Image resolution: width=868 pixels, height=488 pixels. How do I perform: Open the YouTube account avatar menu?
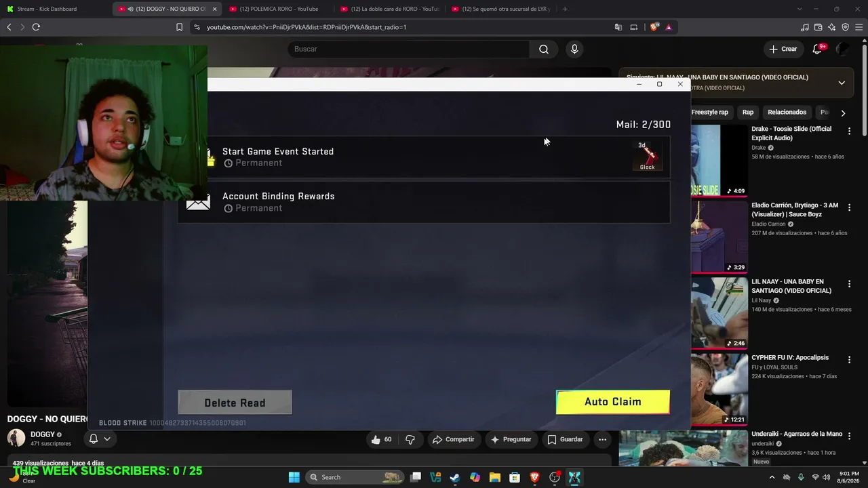click(842, 49)
